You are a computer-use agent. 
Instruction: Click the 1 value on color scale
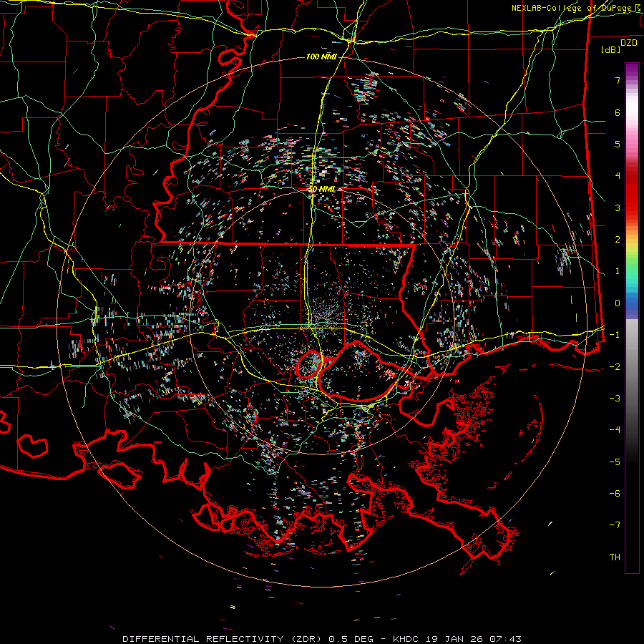point(618,271)
